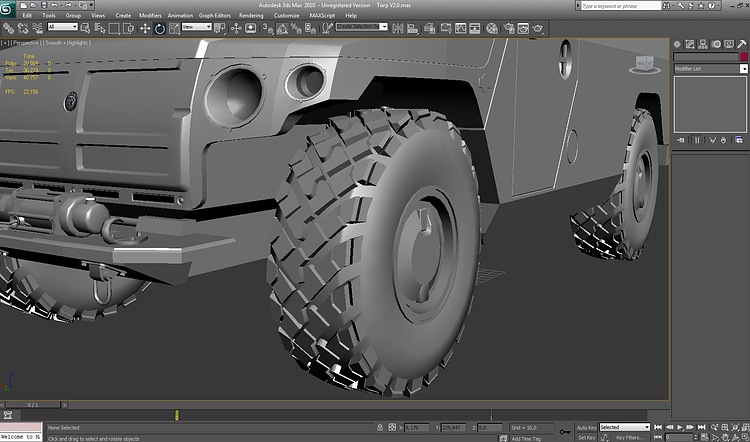Toggle Auto Key mode
Screen dimensions: 750x442
pyautogui.click(x=586, y=428)
